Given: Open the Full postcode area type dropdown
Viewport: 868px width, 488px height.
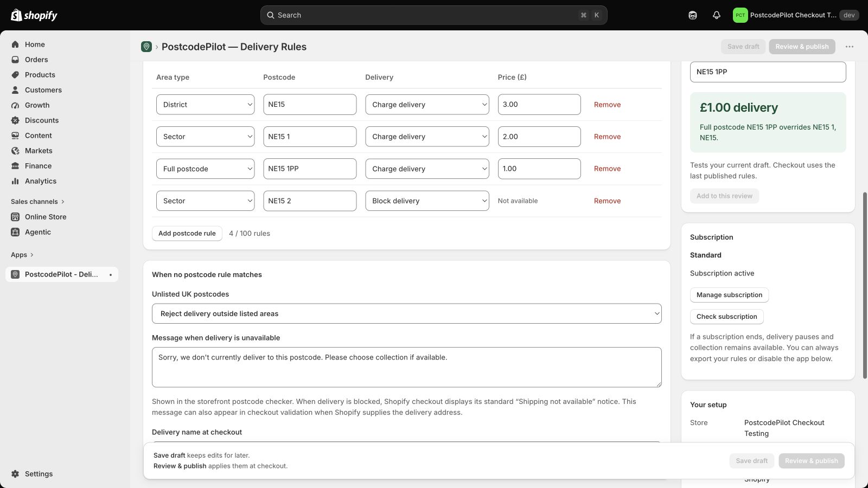Looking at the screenshot, I should tap(206, 169).
